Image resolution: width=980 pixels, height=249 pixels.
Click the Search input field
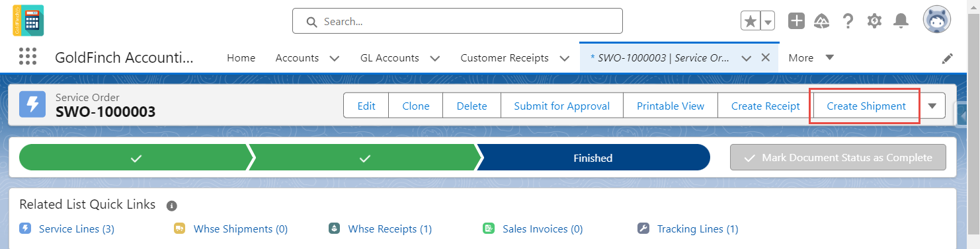[458, 21]
